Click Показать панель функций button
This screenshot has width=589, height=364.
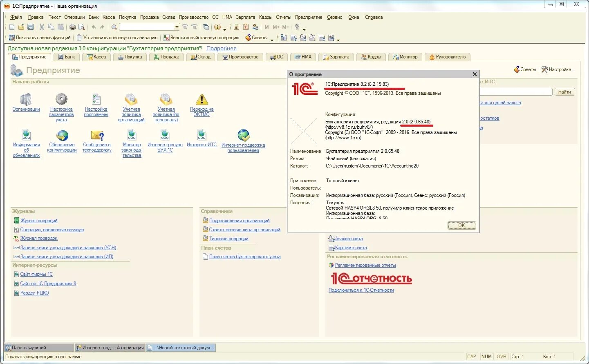click(x=40, y=38)
